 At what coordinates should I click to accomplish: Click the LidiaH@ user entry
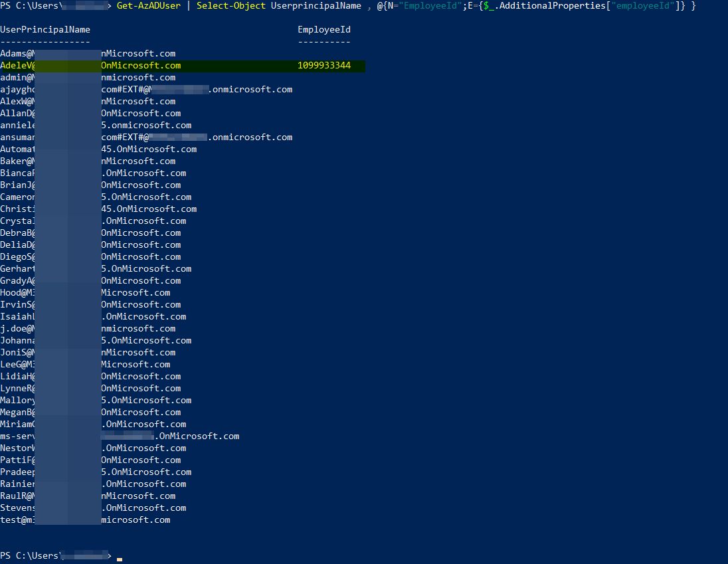(90, 377)
